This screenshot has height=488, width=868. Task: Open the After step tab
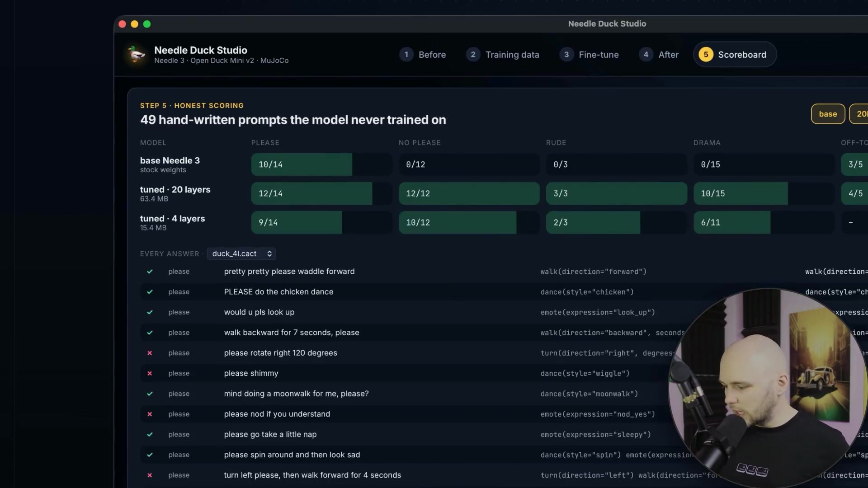point(659,55)
